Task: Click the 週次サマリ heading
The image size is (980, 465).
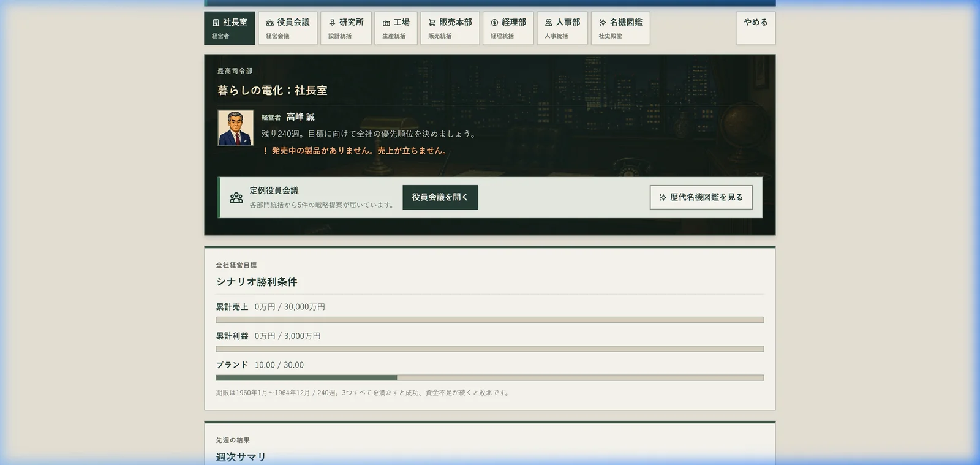Action: (241, 457)
